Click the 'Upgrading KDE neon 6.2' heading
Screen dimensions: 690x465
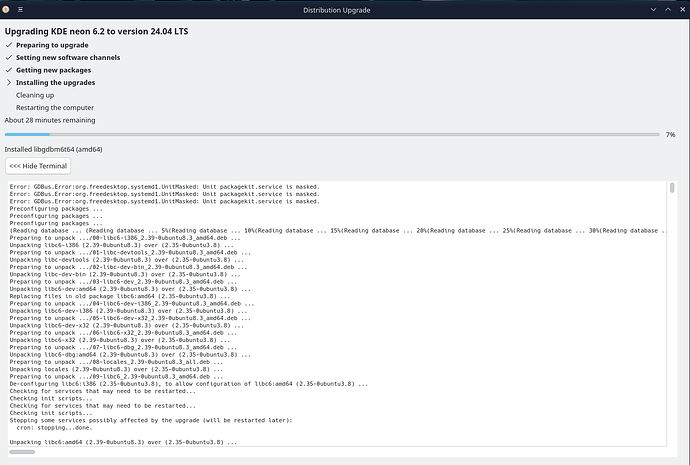coord(96,31)
